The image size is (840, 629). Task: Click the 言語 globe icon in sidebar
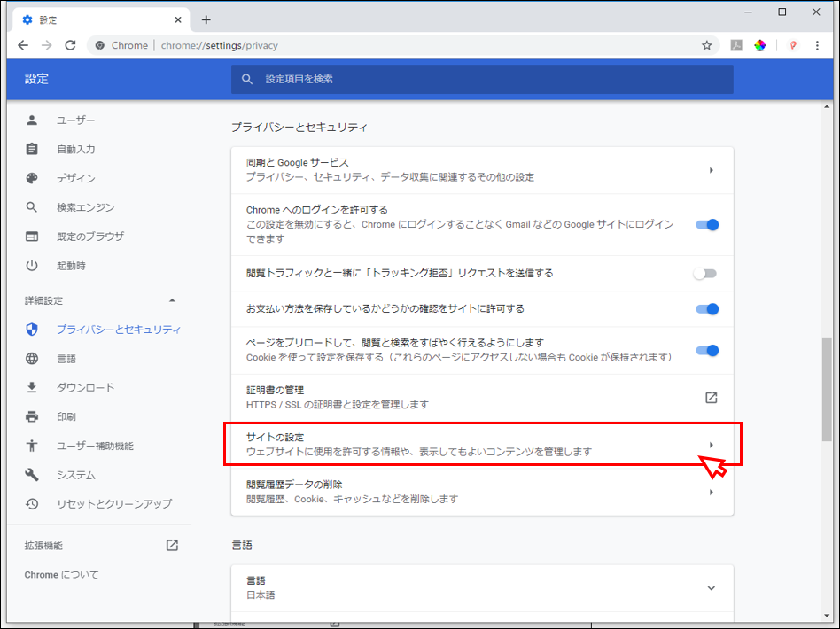tap(32, 359)
